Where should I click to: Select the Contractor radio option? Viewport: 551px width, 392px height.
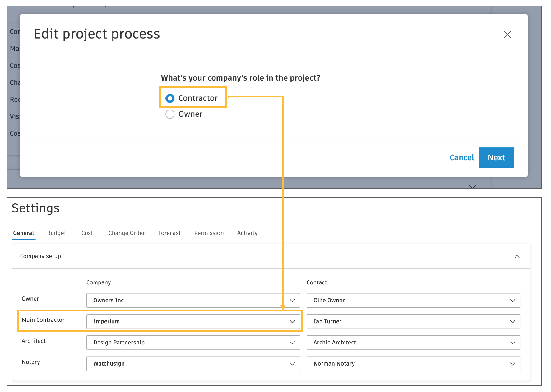tap(170, 98)
